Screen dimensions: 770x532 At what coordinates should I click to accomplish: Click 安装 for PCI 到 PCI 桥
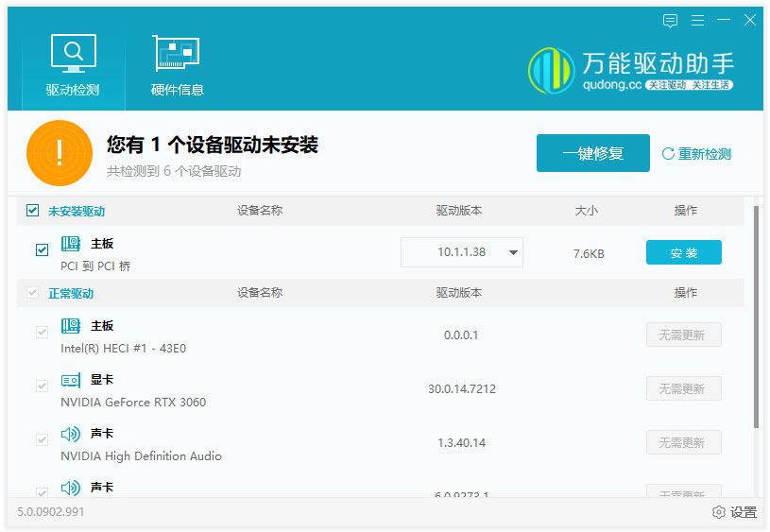pyautogui.click(x=684, y=252)
